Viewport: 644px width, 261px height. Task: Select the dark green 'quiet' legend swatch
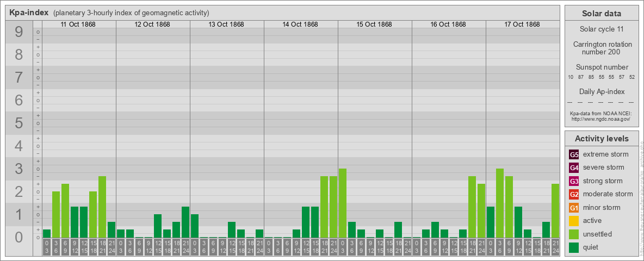pyautogui.click(x=574, y=247)
